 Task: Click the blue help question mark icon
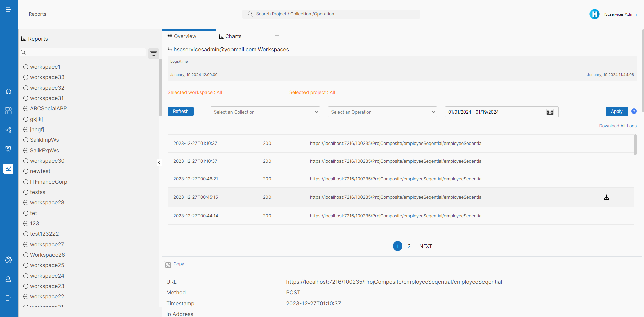[634, 111]
